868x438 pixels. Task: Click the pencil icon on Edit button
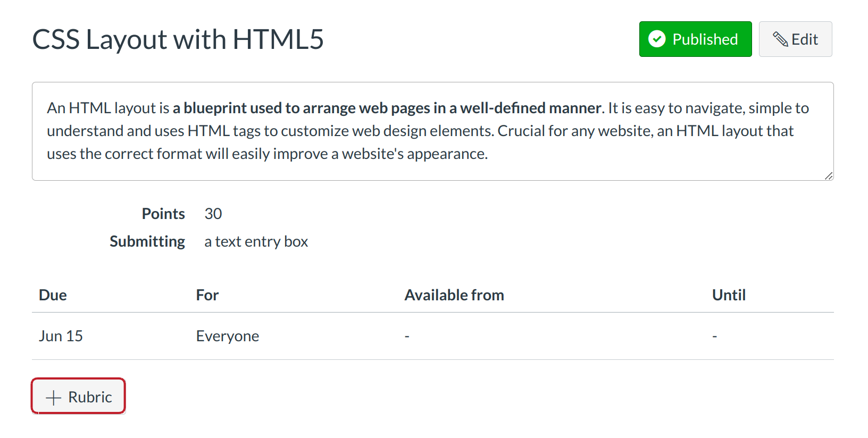point(780,39)
